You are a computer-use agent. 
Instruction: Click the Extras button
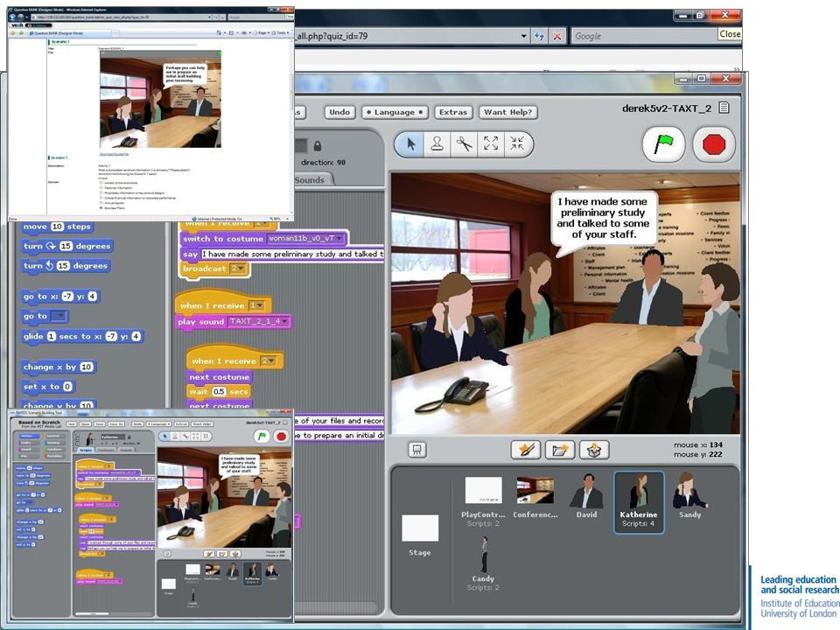point(453,112)
